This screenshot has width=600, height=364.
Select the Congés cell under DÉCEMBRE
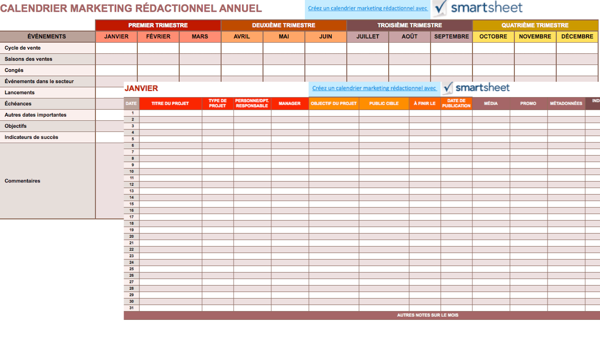click(577, 70)
